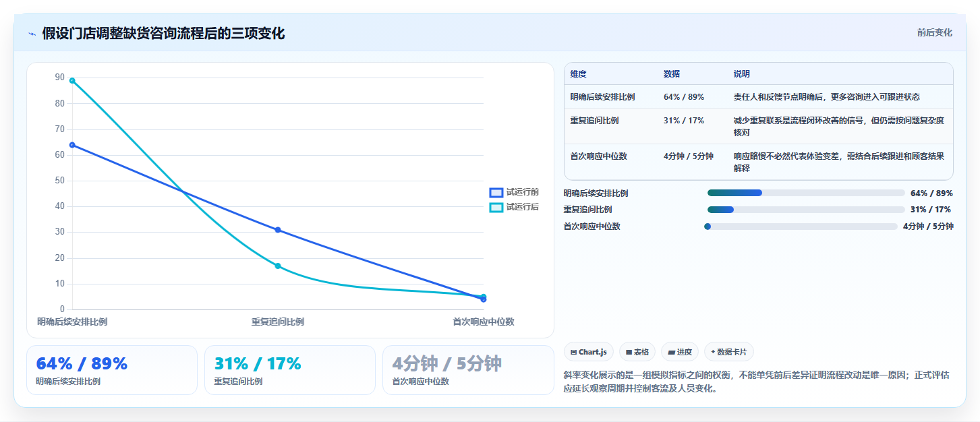Viewport: 980px width, 422px height.
Task: Click the 首次响应中位数 progress bar
Action: 801,227
